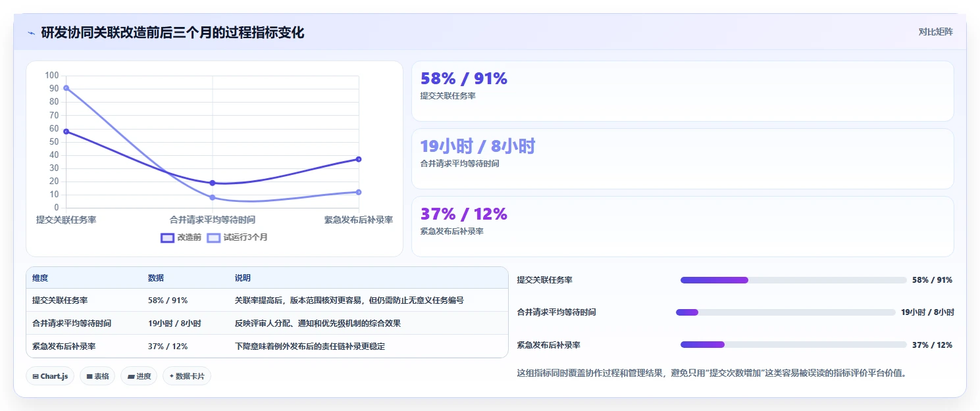This screenshot has height=411, width=980.
Task: Click the table cell 37% / 12%
Action: (168, 346)
